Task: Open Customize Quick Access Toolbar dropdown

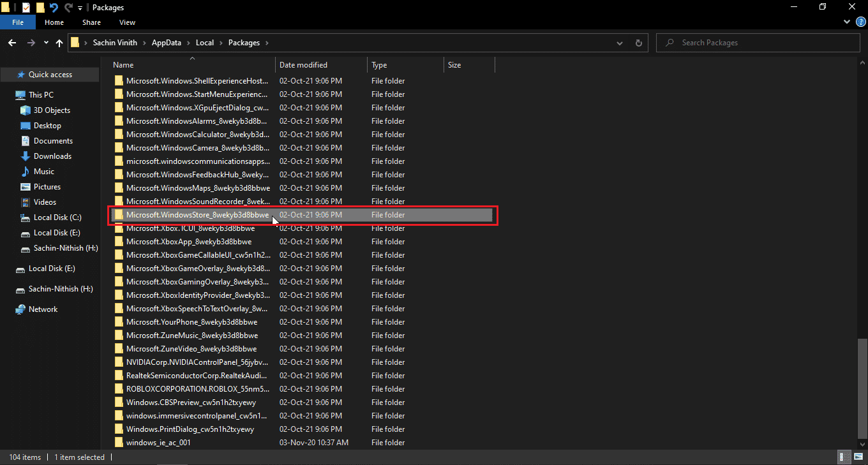Action: click(80, 8)
